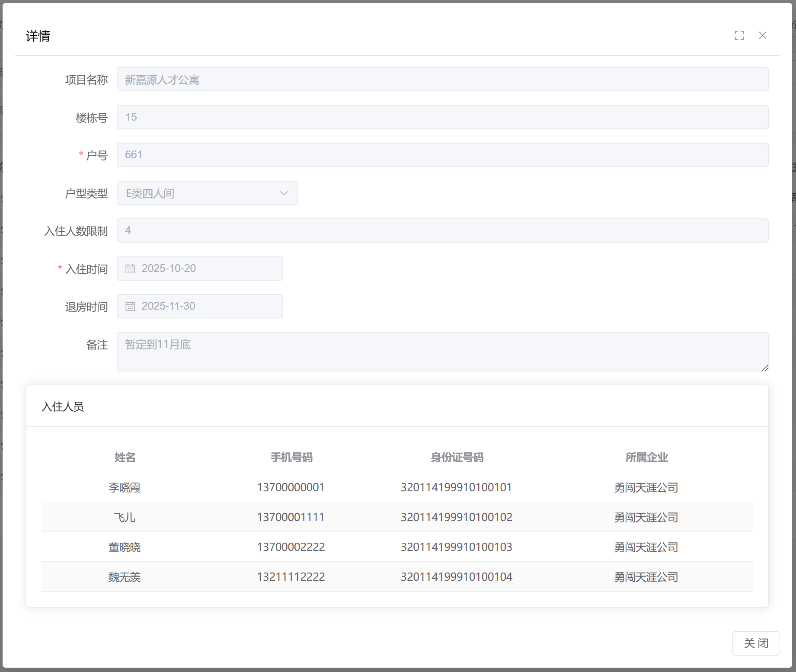This screenshot has width=796, height=672.
Task: Click the 楼栋号 field showing 15
Action: [442, 117]
